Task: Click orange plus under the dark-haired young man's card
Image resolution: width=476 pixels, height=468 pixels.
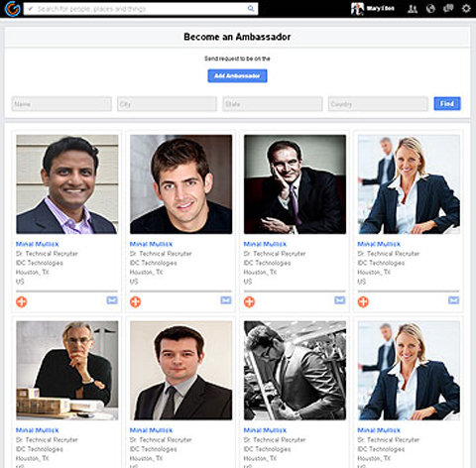Action: coord(135,301)
